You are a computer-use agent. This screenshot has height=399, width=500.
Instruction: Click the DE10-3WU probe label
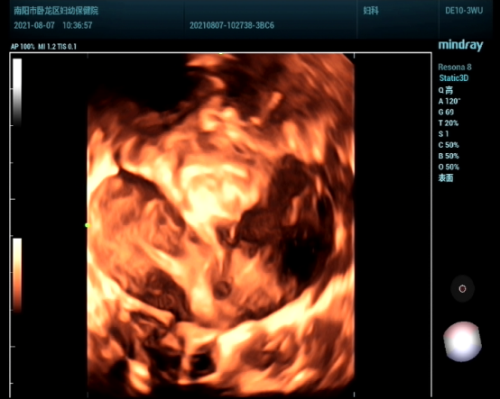tap(464, 11)
